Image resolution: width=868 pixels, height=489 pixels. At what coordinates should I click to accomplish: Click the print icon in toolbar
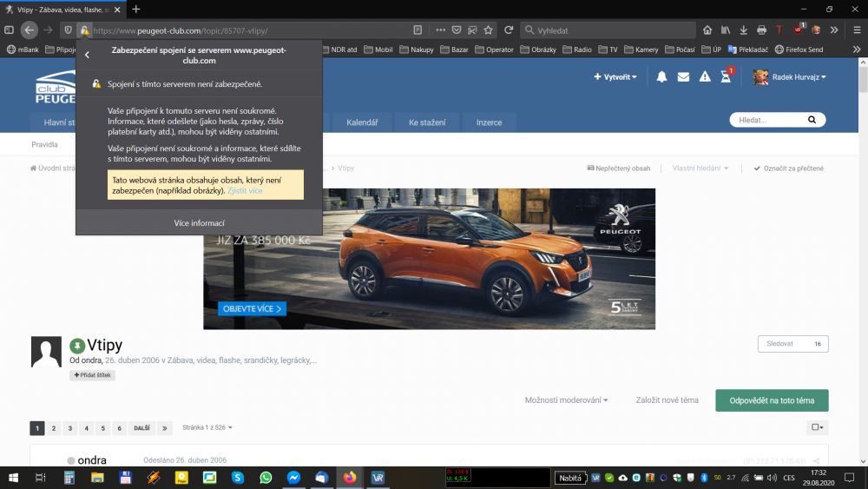[762, 30]
